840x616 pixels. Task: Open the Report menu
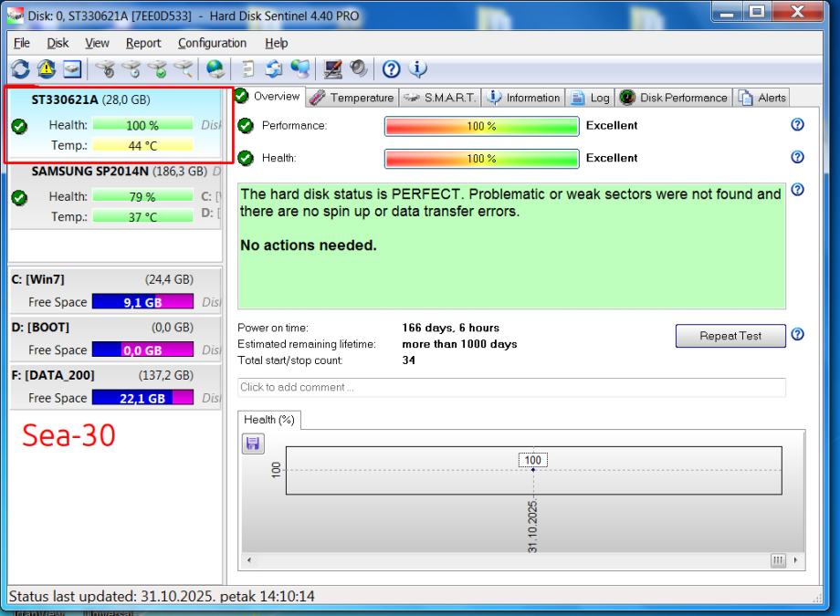pos(143,43)
